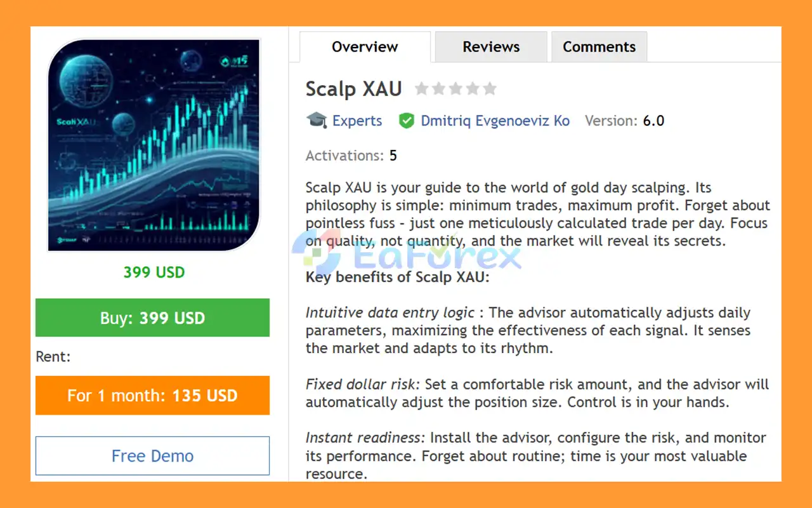The height and width of the screenshot is (508, 812).
Task: Rent for 1 month at 135 USD
Action: click(152, 396)
